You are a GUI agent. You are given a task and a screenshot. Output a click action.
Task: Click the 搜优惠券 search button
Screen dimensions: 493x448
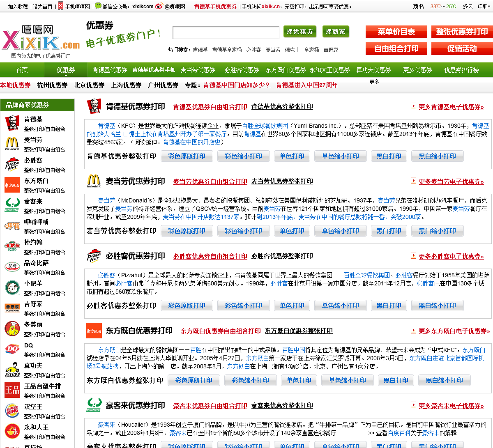pos(300,32)
